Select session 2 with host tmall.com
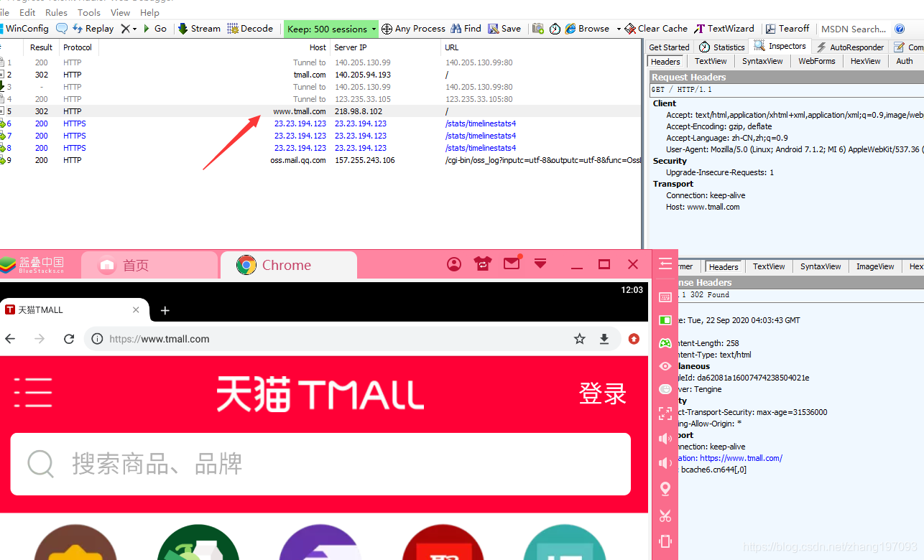Image resolution: width=924 pixels, height=560 pixels. [320, 75]
